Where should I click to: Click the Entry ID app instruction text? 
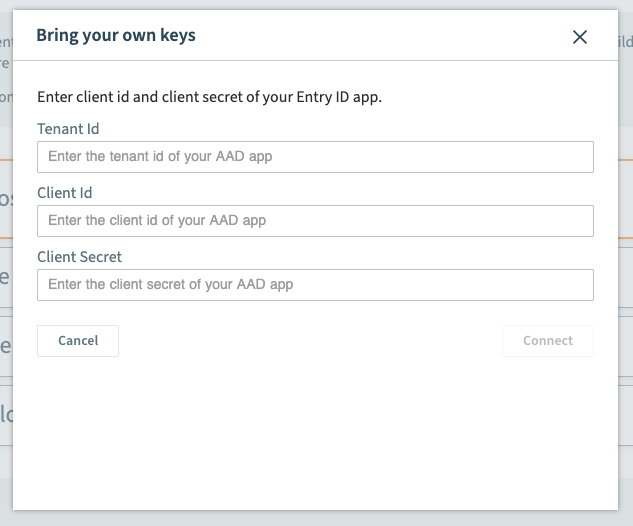tap(209, 97)
